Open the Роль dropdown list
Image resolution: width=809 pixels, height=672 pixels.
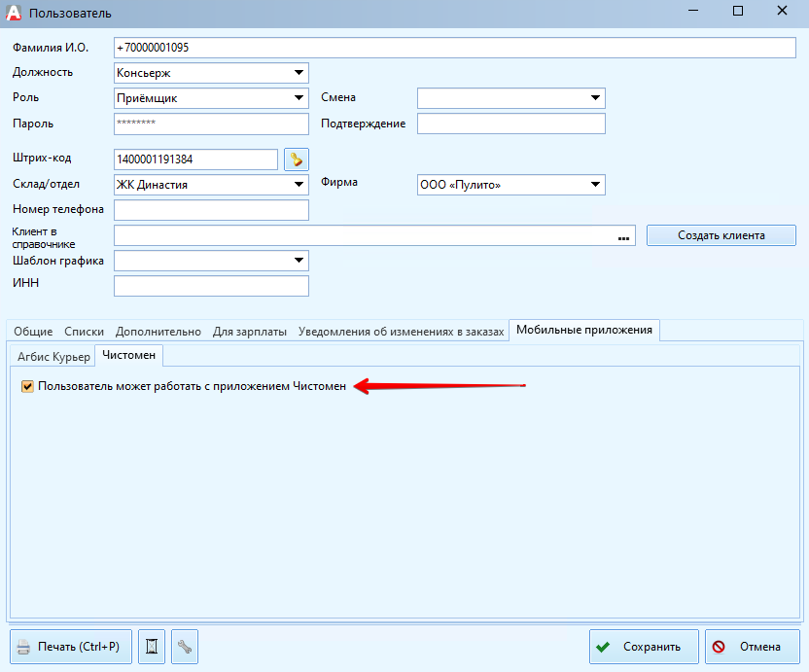click(298, 98)
